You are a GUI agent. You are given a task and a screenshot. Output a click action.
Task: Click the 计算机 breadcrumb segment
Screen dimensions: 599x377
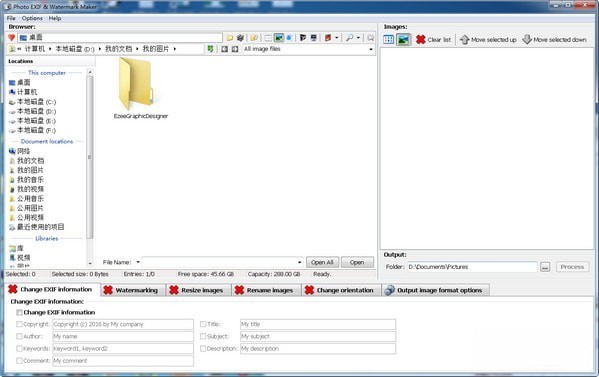tap(34, 49)
